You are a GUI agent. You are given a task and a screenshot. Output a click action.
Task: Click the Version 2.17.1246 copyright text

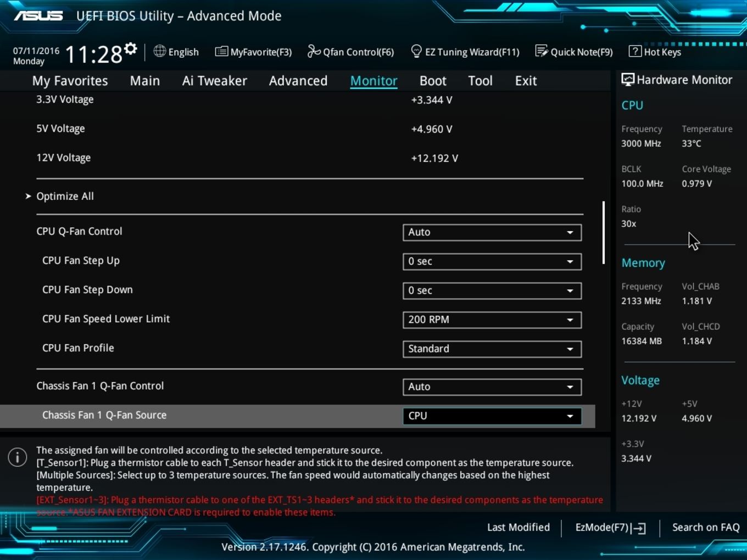pos(373,547)
